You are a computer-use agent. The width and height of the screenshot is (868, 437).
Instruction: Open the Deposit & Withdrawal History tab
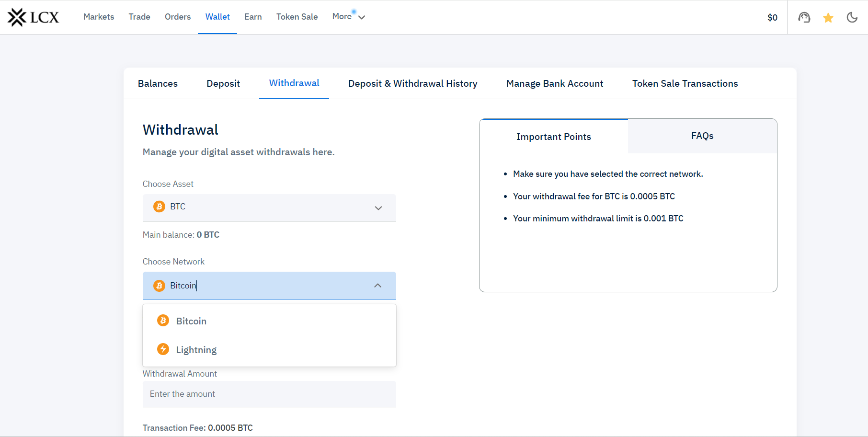click(412, 84)
